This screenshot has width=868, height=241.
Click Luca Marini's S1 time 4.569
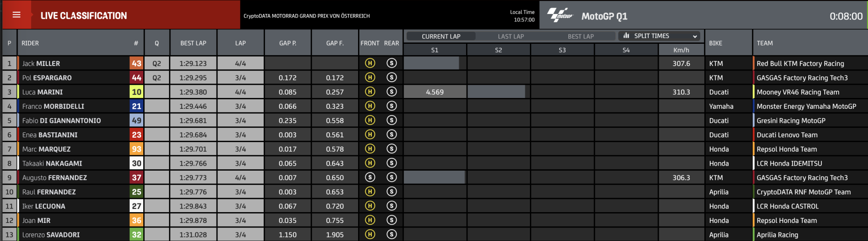(435, 92)
